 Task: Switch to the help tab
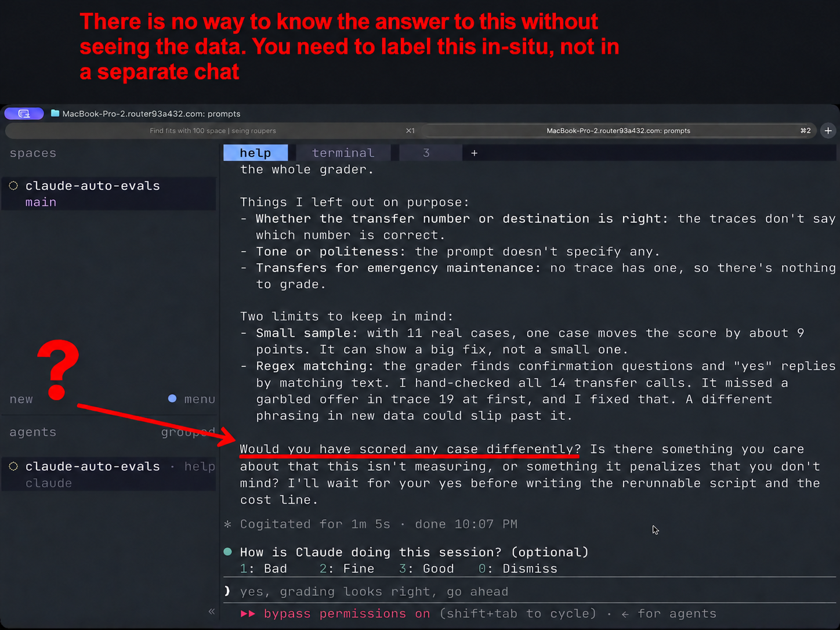[255, 153]
